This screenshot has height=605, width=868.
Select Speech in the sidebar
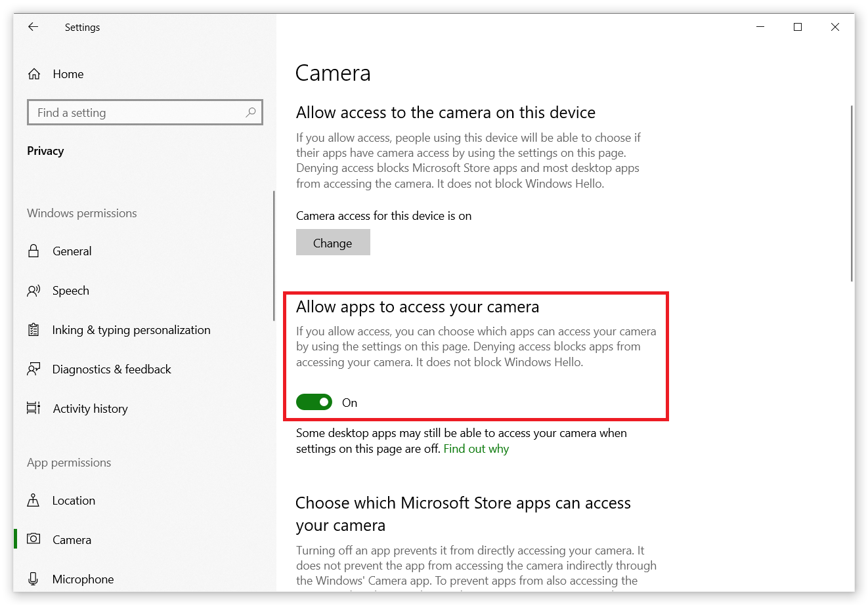[x=70, y=291]
